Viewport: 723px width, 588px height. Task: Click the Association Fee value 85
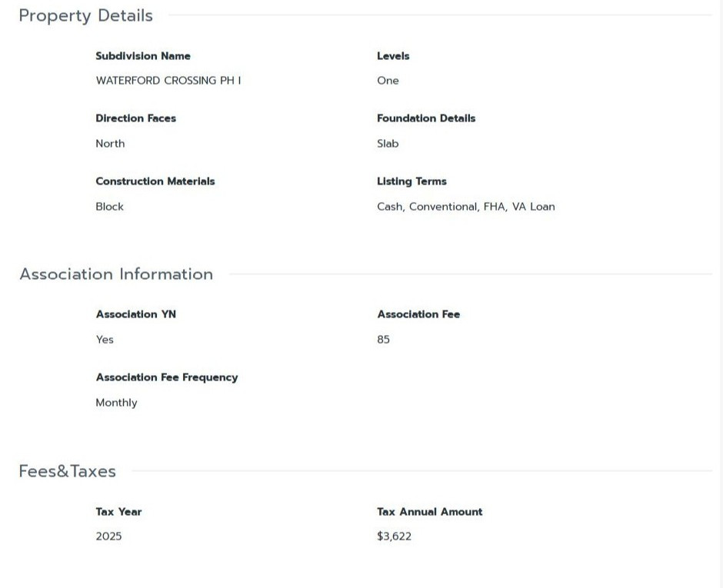384,340
